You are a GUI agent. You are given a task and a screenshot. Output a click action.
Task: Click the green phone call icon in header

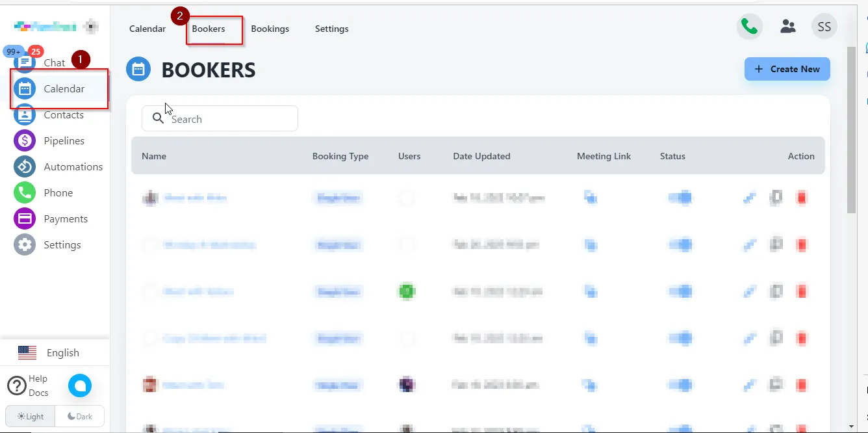point(749,27)
